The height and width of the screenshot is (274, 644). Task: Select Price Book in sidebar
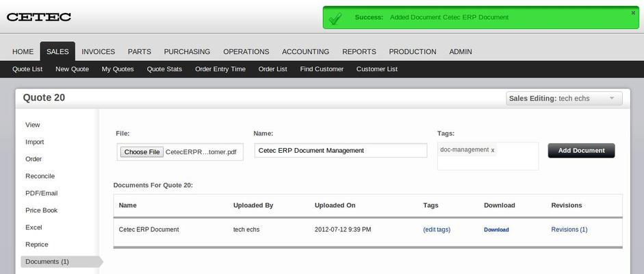tap(41, 210)
